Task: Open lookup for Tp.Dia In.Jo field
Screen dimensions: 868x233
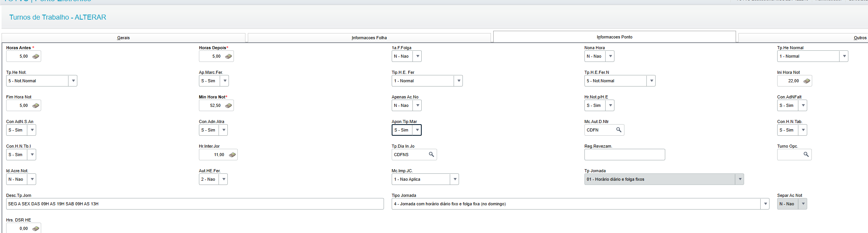Action: (431, 155)
